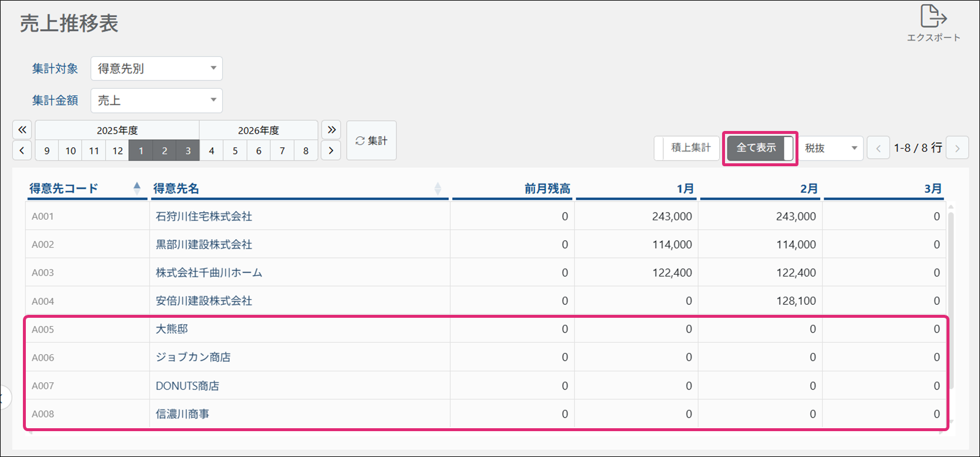The width and height of the screenshot is (980, 457).
Task: Click the 集計 refresh button
Action: tap(371, 140)
